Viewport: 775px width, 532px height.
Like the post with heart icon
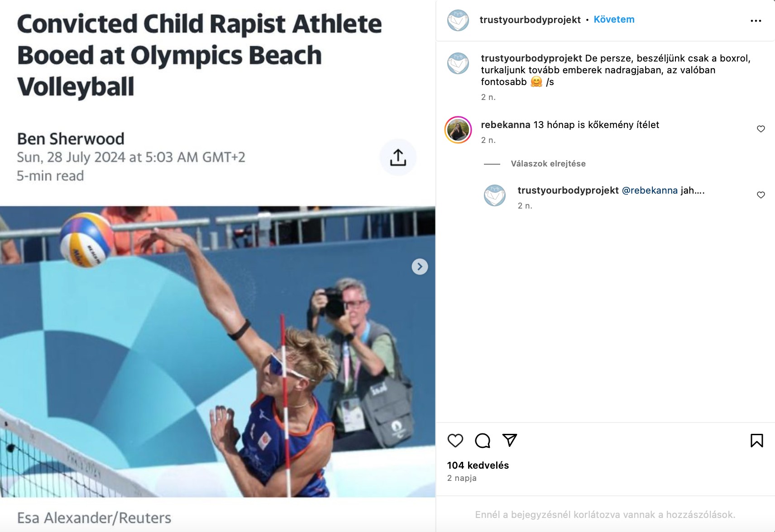click(455, 441)
